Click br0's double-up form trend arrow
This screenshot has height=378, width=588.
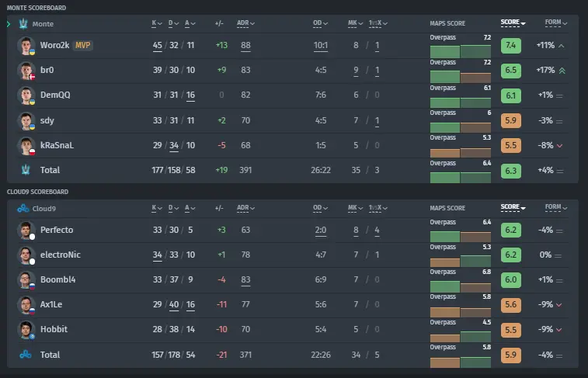562,71
